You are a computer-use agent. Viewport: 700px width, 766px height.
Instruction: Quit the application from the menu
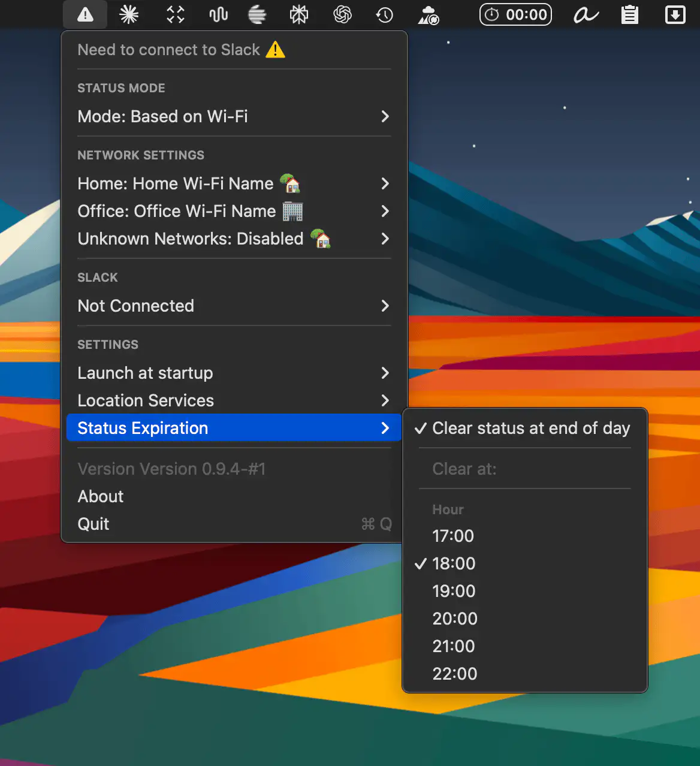click(93, 524)
